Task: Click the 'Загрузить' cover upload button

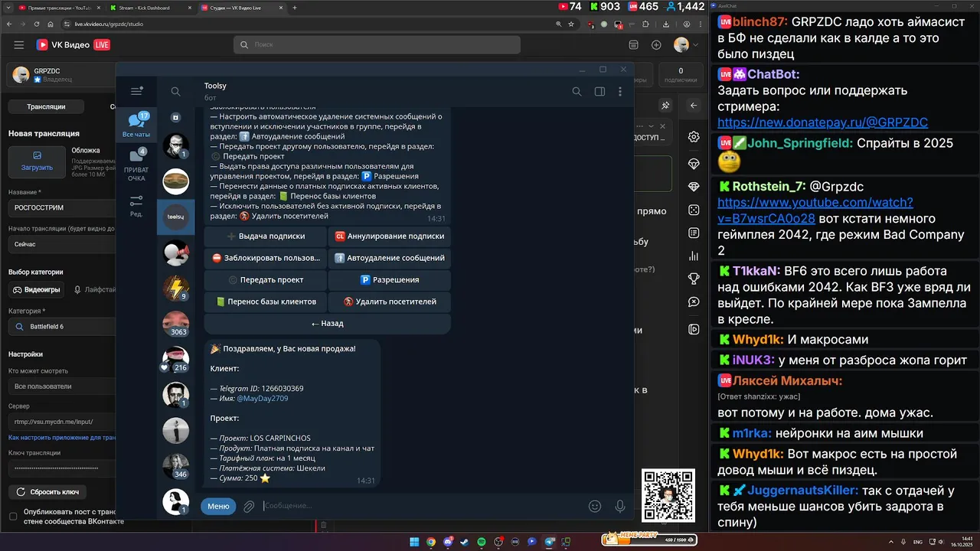Action: tap(37, 161)
